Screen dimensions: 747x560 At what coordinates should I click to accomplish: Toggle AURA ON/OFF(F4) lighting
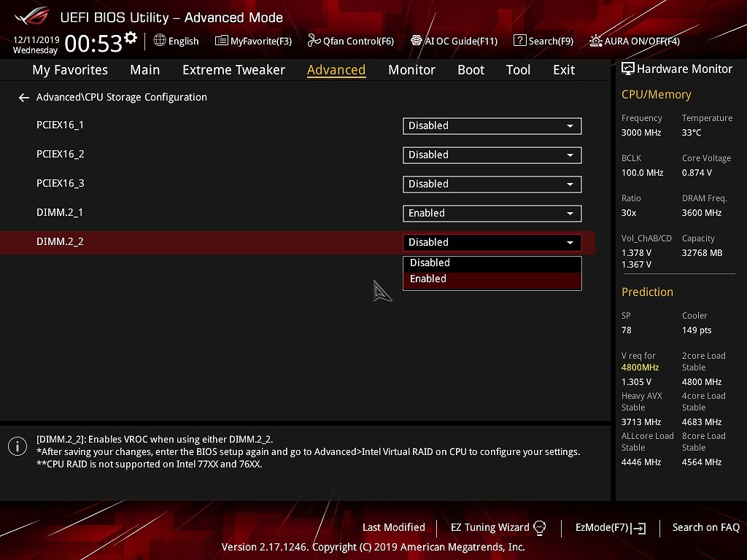pos(596,41)
